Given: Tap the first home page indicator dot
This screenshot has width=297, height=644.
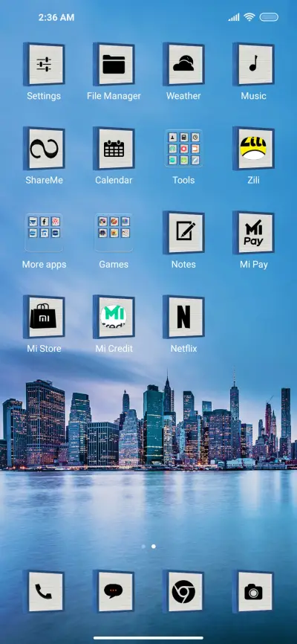Looking at the screenshot, I should point(143,547).
